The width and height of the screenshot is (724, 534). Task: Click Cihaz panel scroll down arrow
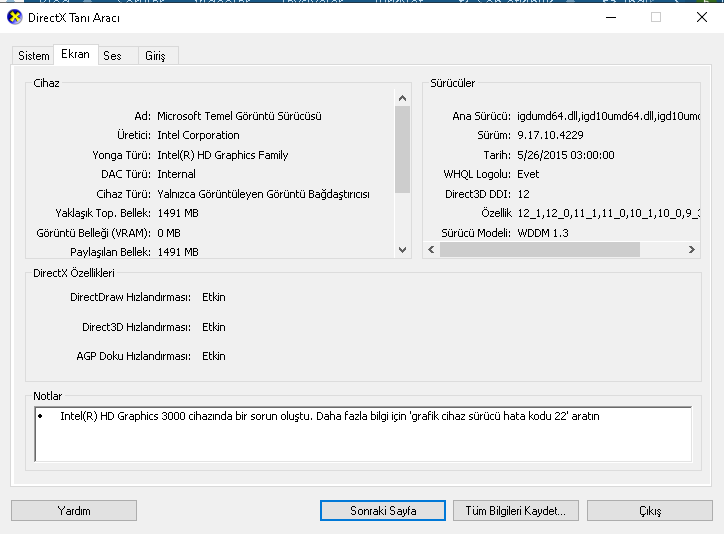403,250
